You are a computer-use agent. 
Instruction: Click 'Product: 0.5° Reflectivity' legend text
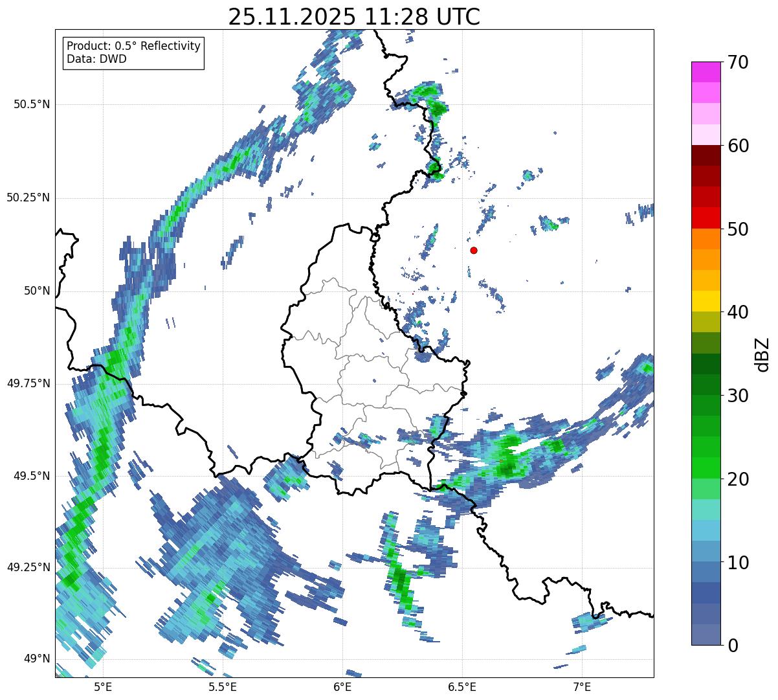pyautogui.click(x=133, y=47)
